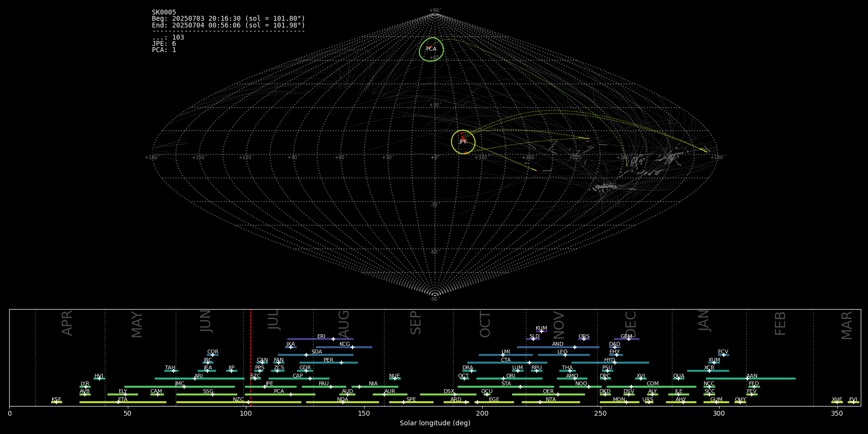
Task: Click the STA shower label
Action: (506, 384)
